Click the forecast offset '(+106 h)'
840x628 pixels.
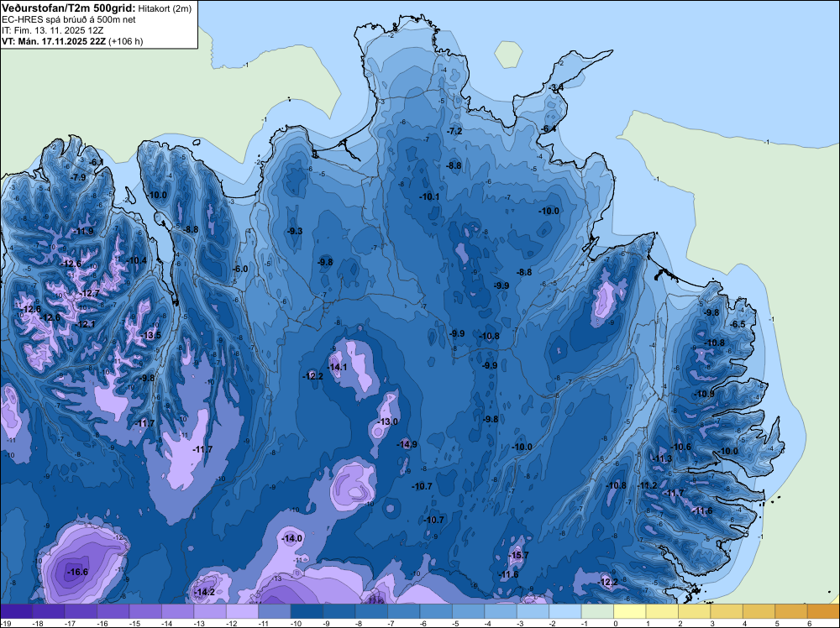point(126,41)
